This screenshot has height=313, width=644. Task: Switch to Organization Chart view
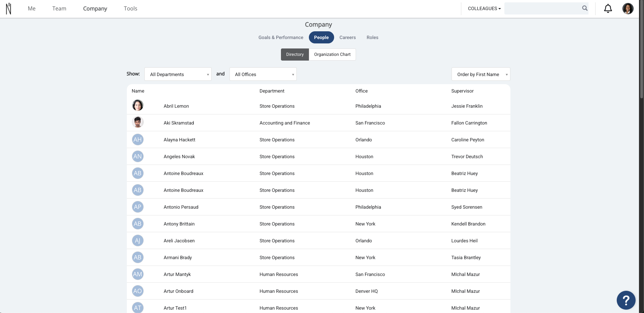332,55
